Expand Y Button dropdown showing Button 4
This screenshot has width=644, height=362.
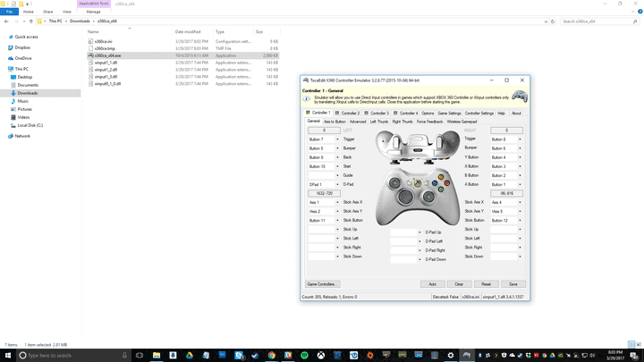[x=520, y=157]
